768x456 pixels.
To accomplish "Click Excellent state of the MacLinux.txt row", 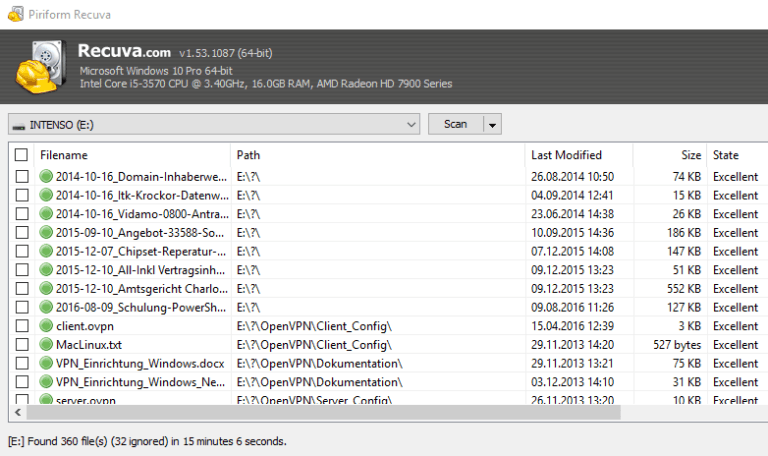I will [735, 345].
